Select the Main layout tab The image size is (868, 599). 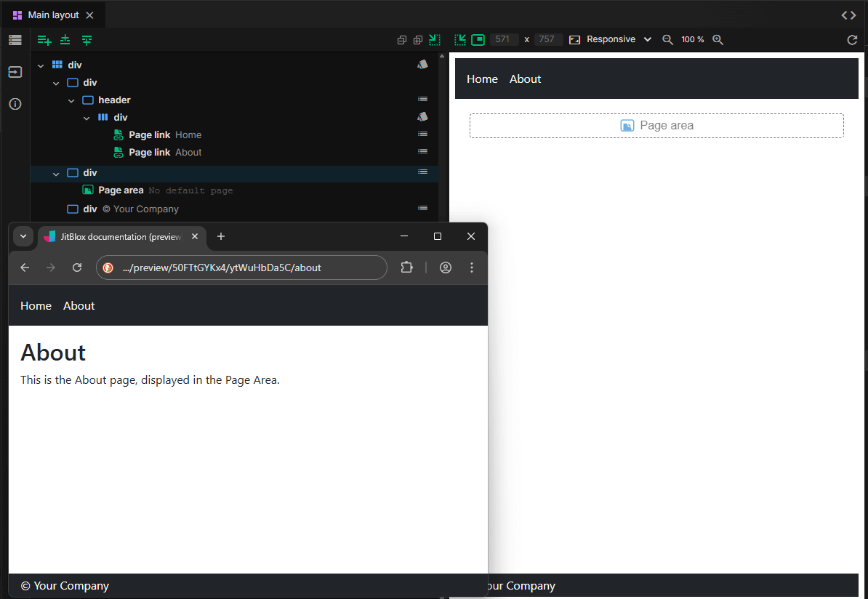tap(53, 15)
